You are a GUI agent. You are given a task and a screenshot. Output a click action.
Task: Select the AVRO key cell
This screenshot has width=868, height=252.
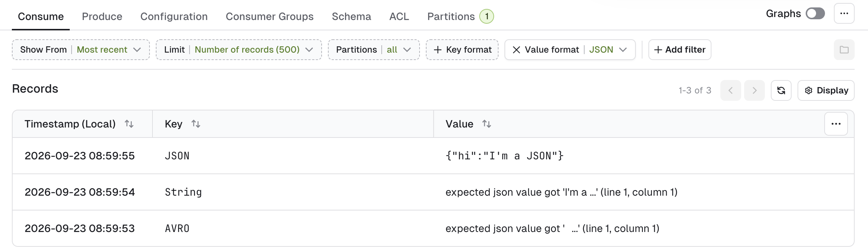[177, 228]
